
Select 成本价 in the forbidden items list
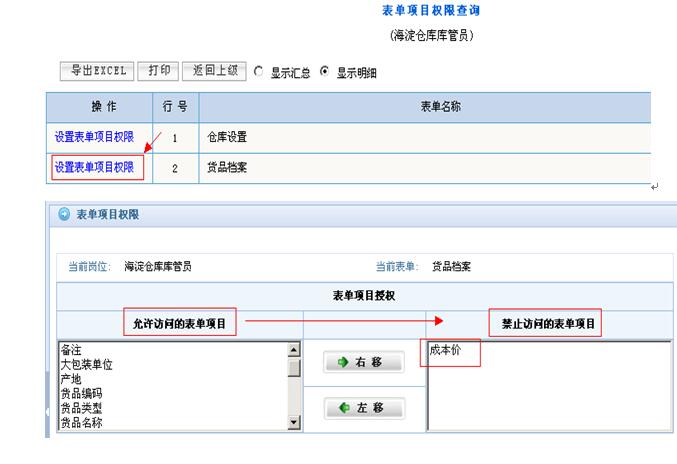(x=446, y=351)
